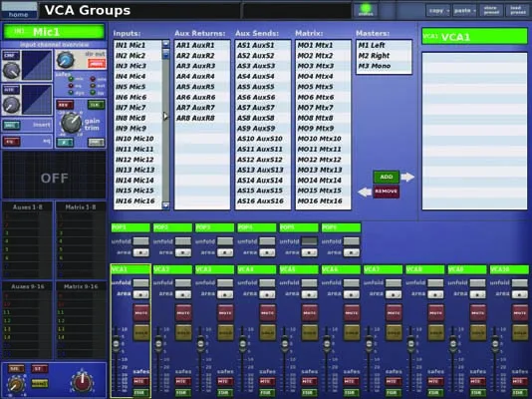The height and width of the screenshot is (399, 532).
Task: Mute VCA2
Action: [x=183, y=313]
